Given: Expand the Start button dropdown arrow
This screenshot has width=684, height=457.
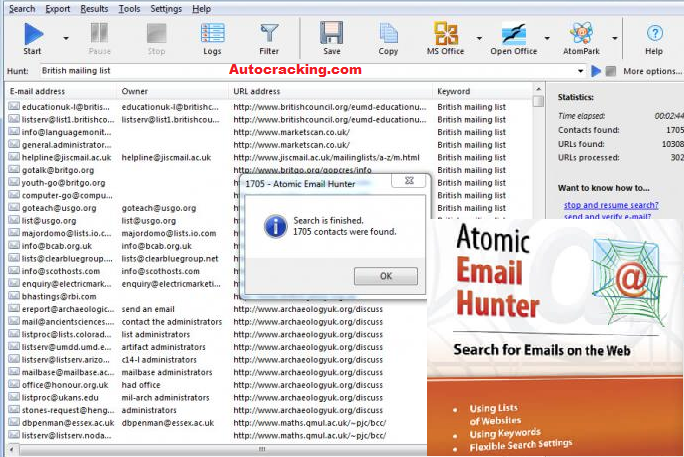Looking at the screenshot, I should click(x=66, y=38).
